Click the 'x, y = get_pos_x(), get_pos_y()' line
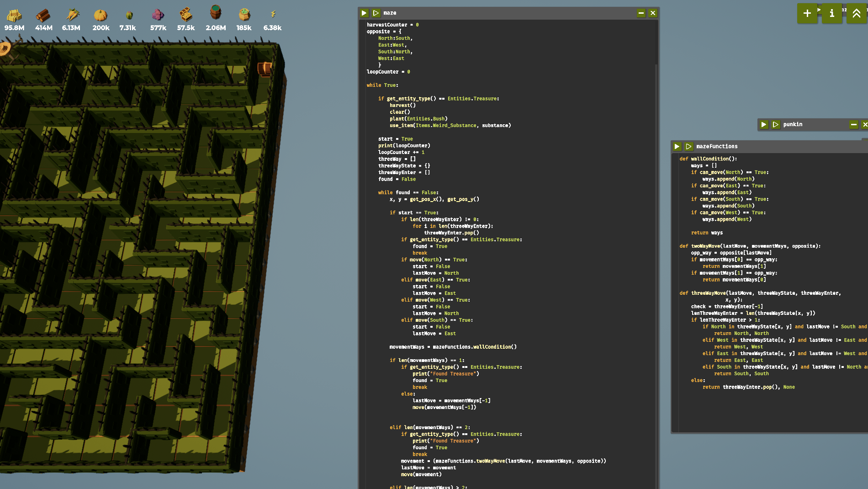 tap(434, 199)
